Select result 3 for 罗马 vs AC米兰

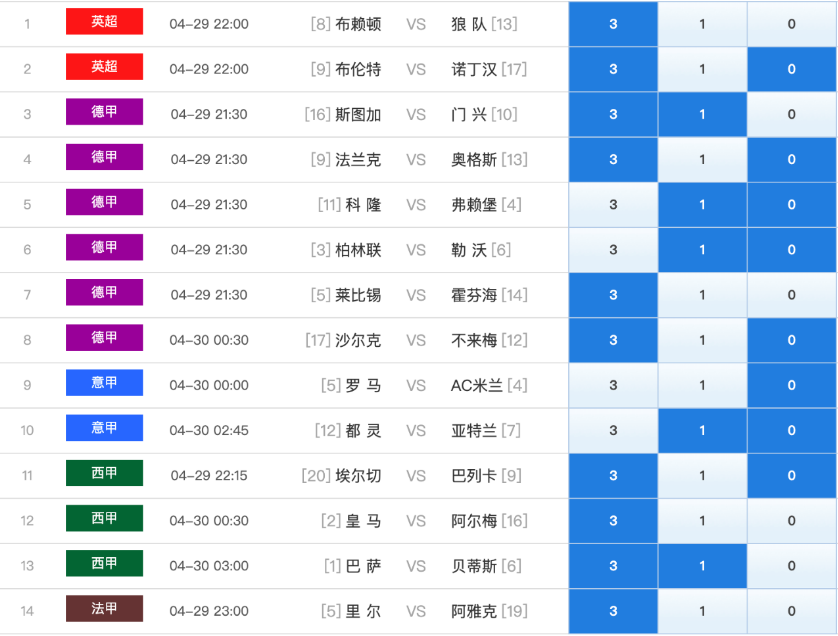click(x=613, y=385)
